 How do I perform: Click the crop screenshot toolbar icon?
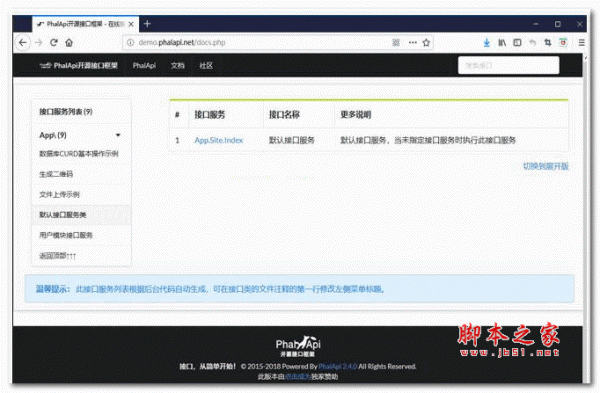[x=548, y=42]
